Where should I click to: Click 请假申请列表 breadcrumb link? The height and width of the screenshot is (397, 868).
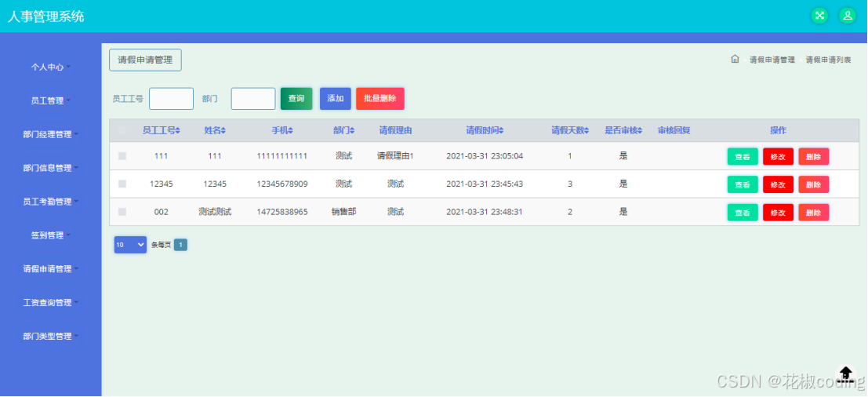click(x=828, y=60)
